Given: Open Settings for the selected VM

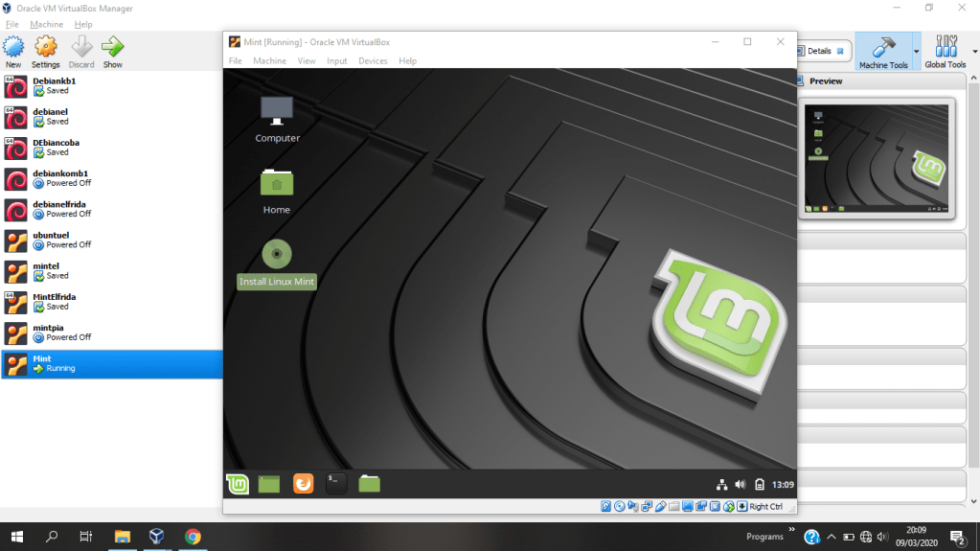Looking at the screenshot, I should pyautogui.click(x=45, y=50).
